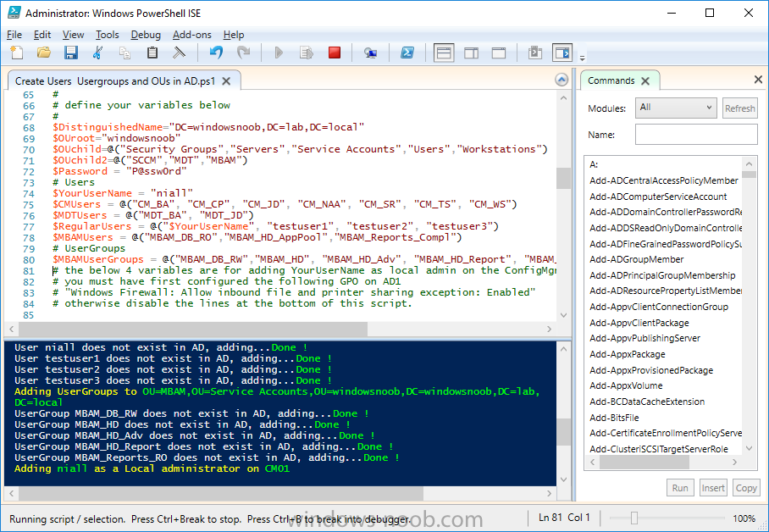The width and height of the screenshot is (769, 532).
Task: Toggle the Show Command Add-on pane button
Action: pyautogui.click(x=562, y=53)
